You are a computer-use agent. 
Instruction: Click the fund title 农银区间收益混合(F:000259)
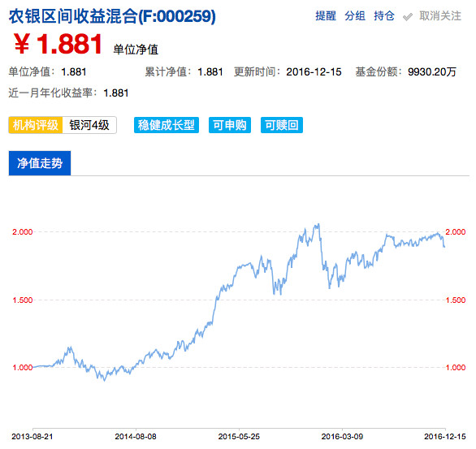tap(112, 16)
